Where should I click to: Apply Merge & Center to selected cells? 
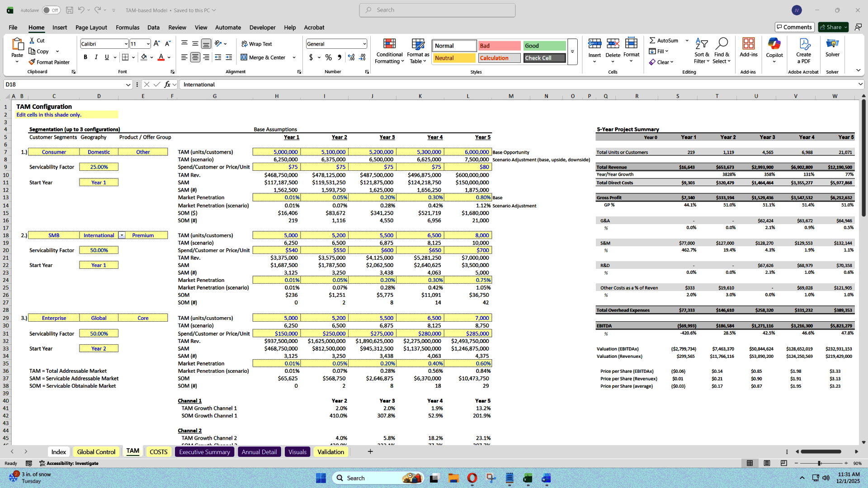pyautogui.click(x=264, y=57)
